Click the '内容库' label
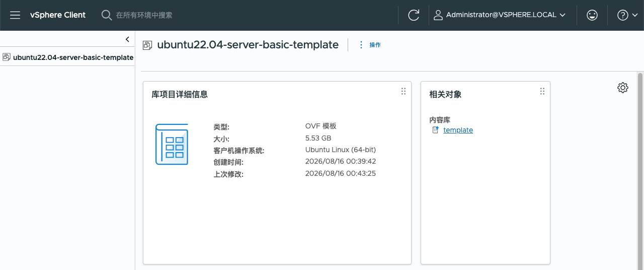The width and height of the screenshot is (644, 270). [439, 120]
